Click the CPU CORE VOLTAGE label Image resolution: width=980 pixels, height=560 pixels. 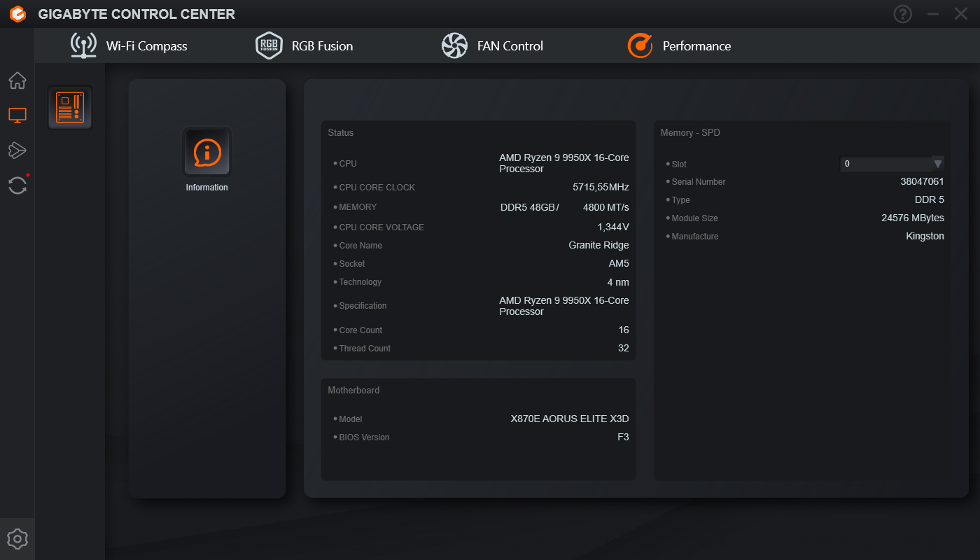click(381, 227)
